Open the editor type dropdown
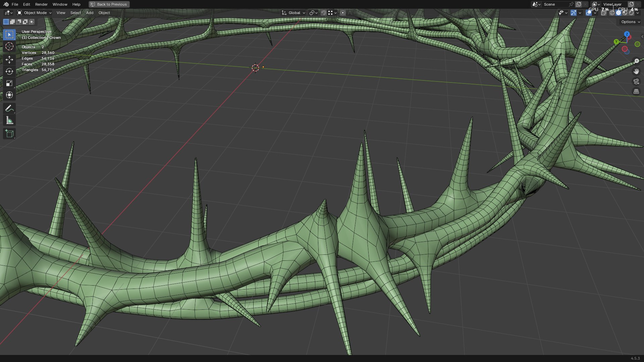The height and width of the screenshot is (362, 644). tap(8, 13)
